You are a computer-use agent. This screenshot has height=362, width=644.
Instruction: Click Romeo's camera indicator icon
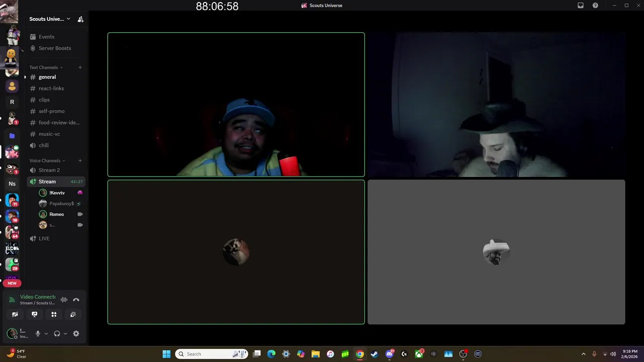click(x=80, y=214)
